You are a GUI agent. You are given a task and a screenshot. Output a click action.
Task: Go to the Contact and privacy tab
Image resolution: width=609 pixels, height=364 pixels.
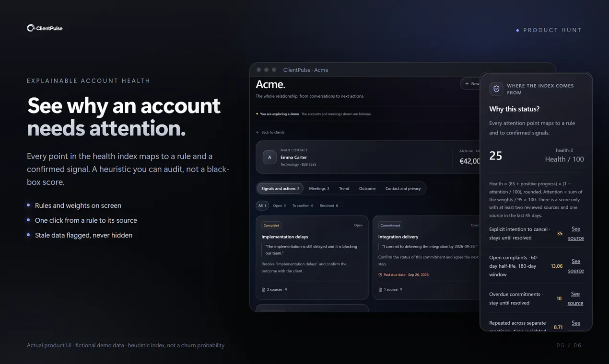pyautogui.click(x=403, y=189)
